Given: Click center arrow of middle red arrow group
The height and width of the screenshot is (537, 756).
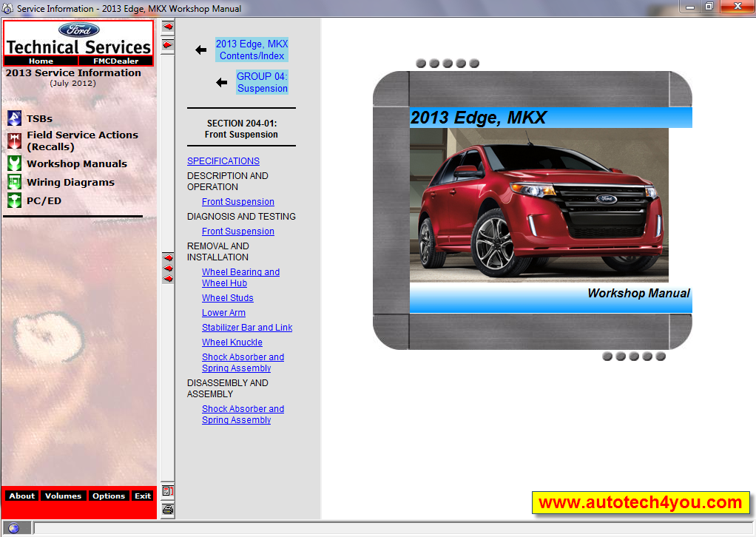Looking at the screenshot, I should click(x=168, y=268).
